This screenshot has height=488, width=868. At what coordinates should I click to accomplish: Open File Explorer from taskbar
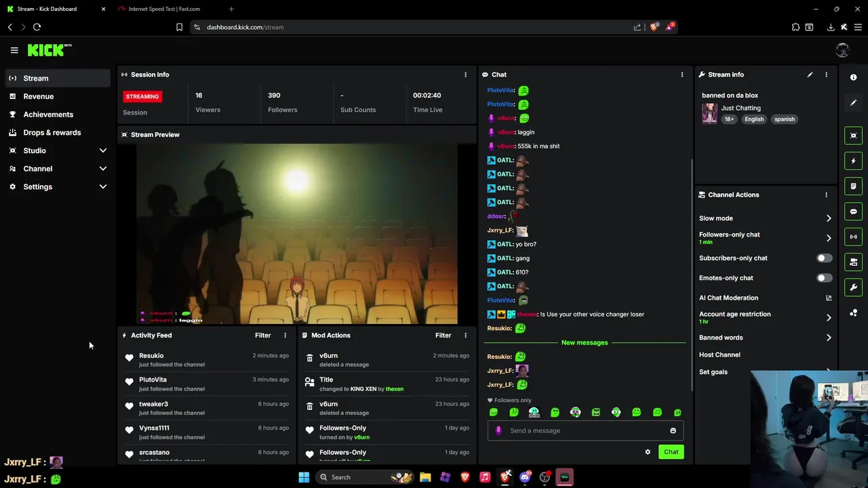point(425,477)
